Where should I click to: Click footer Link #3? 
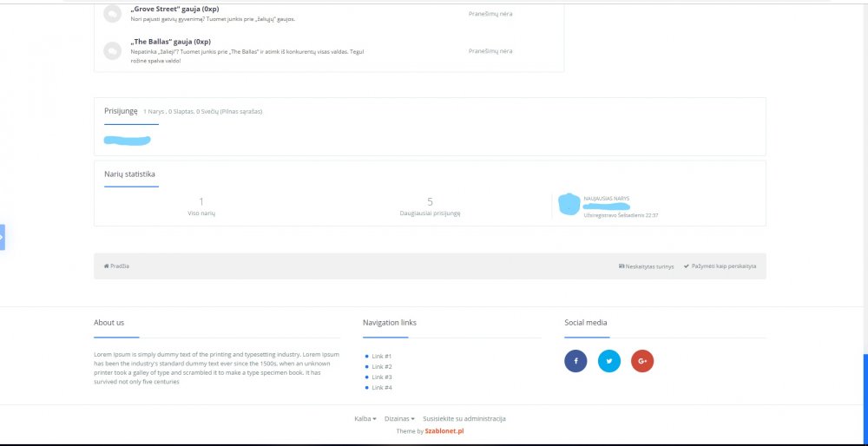click(x=381, y=377)
